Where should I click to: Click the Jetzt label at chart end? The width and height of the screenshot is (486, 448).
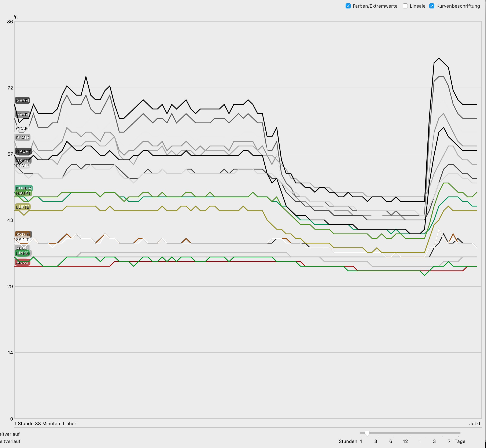point(474,423)
